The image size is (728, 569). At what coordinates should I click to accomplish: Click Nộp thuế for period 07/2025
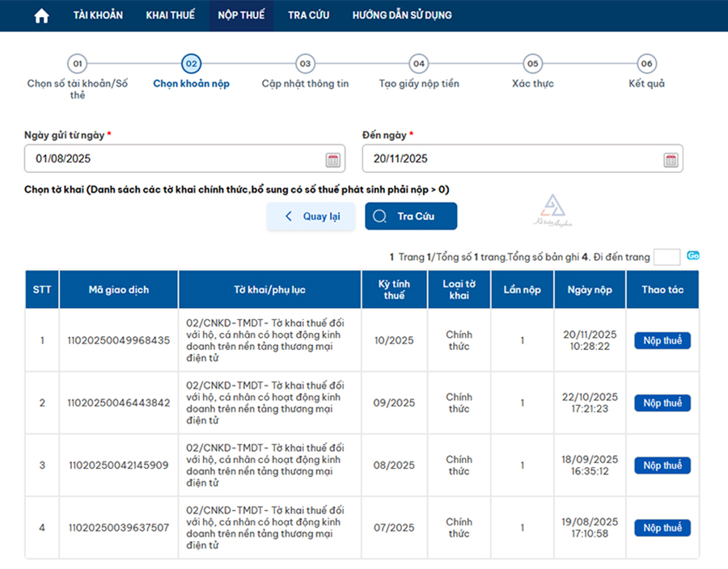662,528
